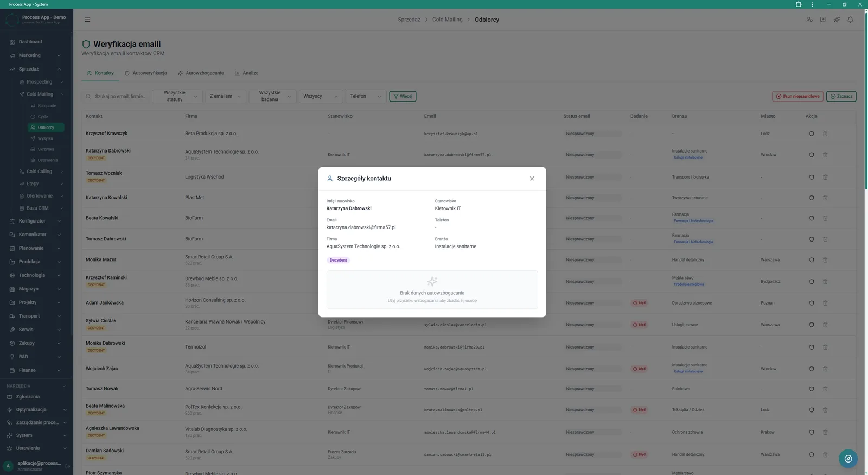This screenshot has width=868, height=475.
Task: Toggle the sidebar hamburger menu
Action: tap(87, 20)
